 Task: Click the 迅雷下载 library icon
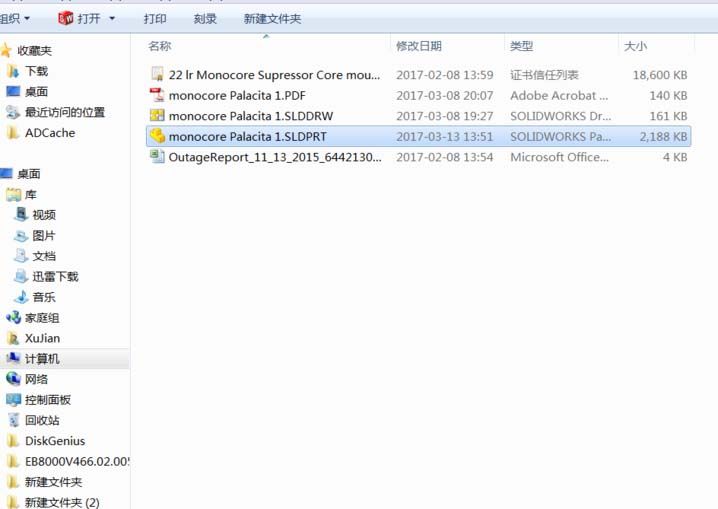21,276
